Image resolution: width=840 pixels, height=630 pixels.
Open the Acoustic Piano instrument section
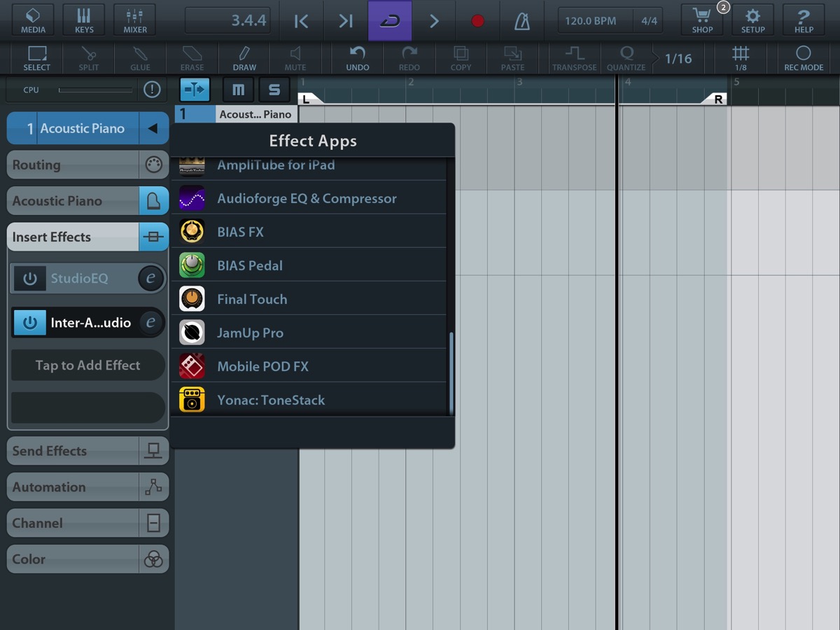pyautogui.click(x=88, y=201)
